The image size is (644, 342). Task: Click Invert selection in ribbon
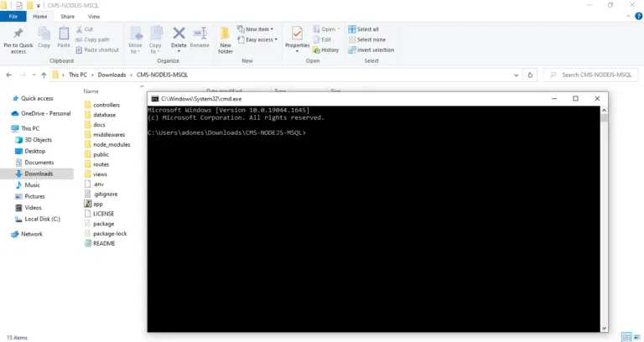pyautogui.click(x=371, y=49)
